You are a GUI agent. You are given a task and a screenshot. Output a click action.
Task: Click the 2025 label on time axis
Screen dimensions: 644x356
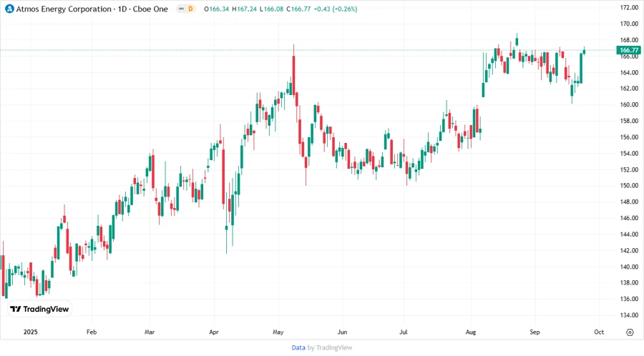(30, 332)
